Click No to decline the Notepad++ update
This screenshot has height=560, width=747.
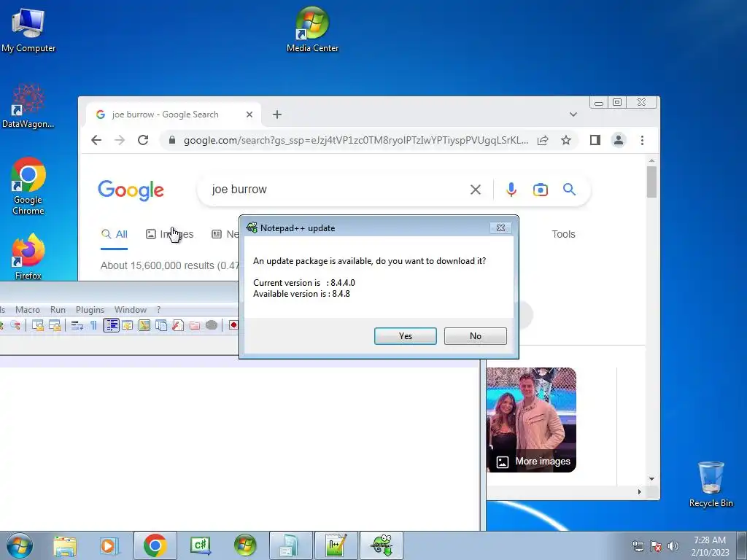point(476,336)
